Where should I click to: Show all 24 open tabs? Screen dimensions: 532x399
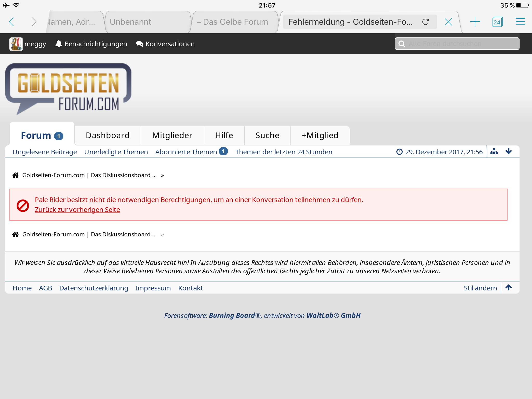coord(497,22)
